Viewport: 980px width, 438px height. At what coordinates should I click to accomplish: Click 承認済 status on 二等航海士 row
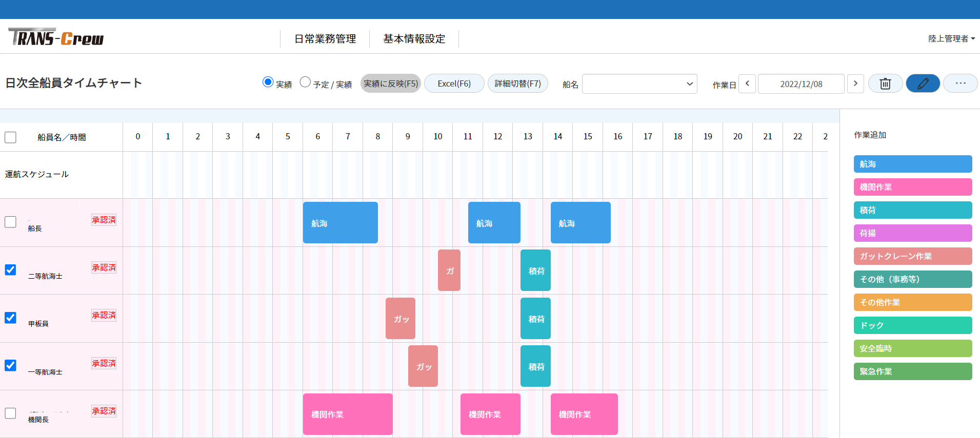pyautogui.click(x=104, y=267)
